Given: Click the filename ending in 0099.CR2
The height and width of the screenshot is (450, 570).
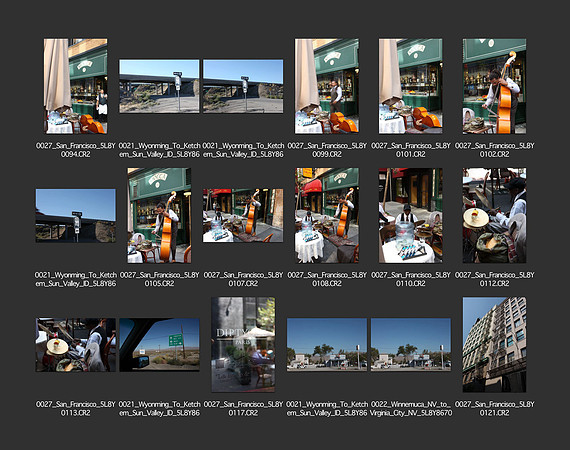Looking at the screenshot, I should click(x=327, y=150).
